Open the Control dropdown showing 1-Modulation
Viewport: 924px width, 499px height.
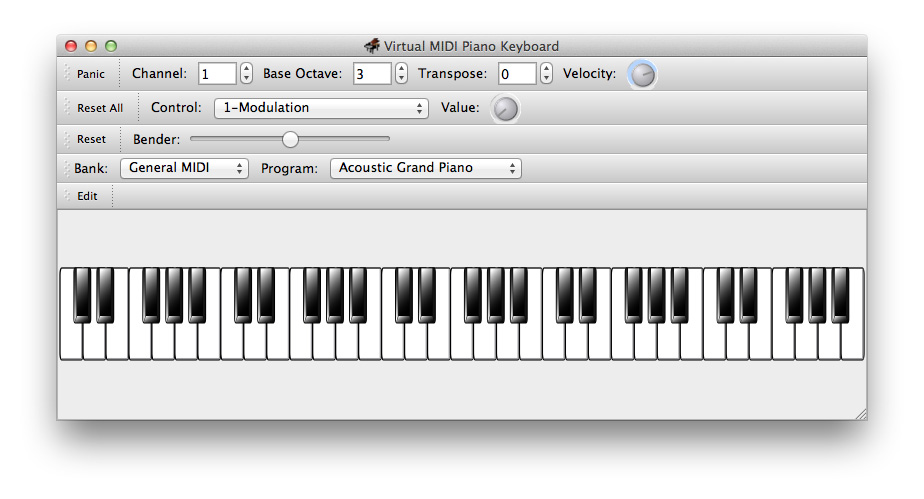coord(321,108)
